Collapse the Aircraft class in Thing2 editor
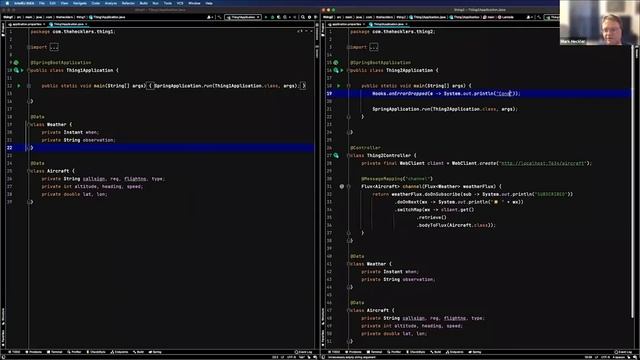 click(x=349, y=311)
